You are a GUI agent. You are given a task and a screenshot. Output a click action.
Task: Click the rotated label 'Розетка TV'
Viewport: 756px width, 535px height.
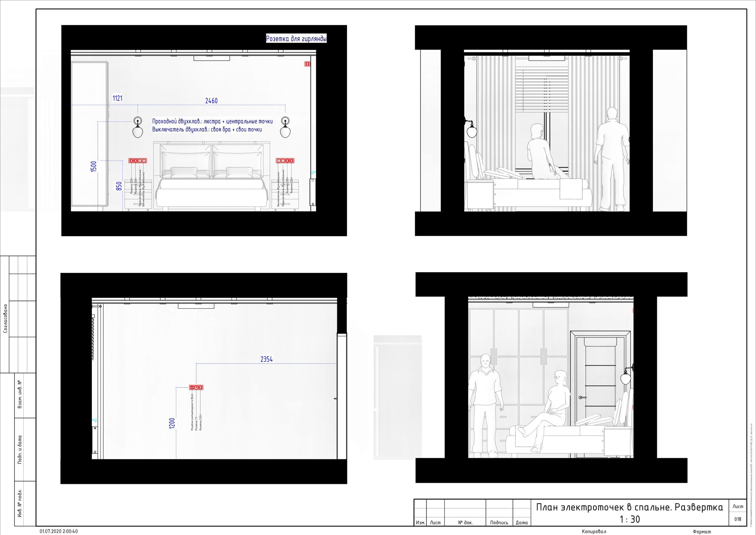pos(196,423)
